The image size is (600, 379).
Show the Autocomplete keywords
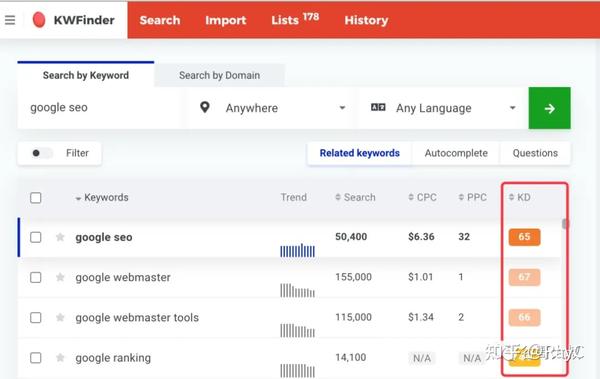[x=456, y=153]
